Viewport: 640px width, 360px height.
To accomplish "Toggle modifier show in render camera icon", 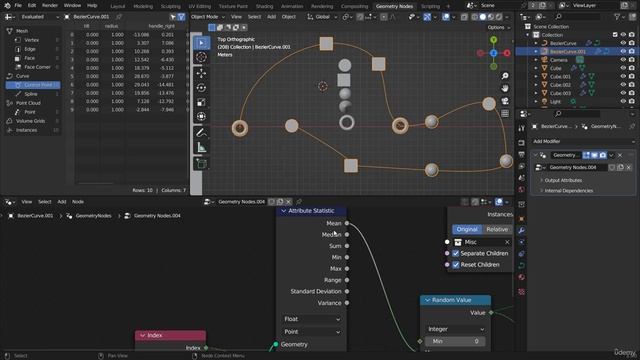I will click(602, 155).
